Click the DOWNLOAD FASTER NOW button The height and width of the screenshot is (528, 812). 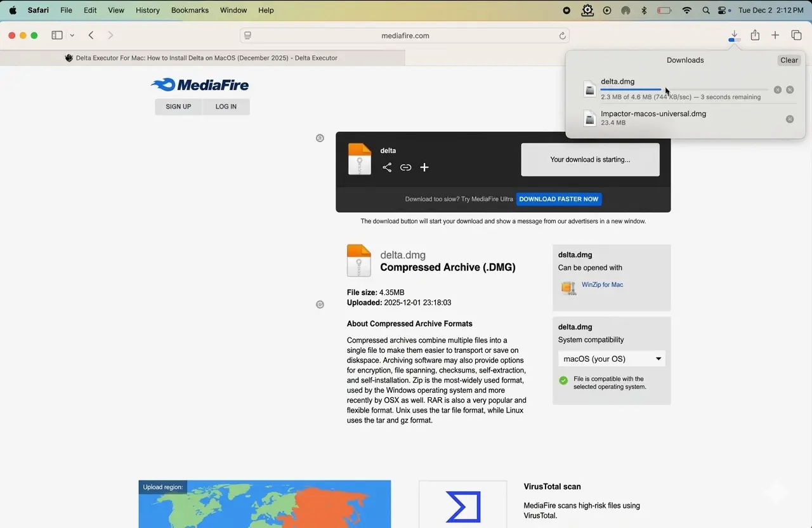[559, 199]
